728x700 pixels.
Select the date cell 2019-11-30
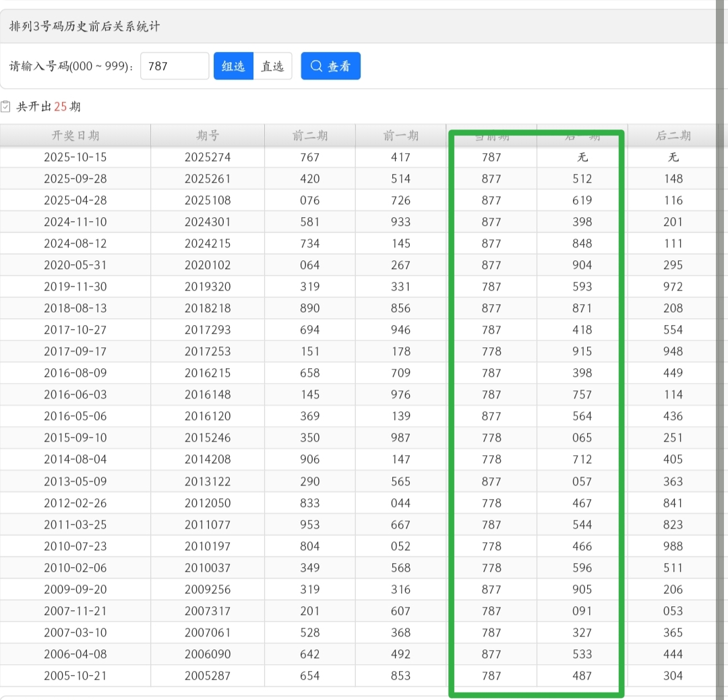click(75, 287)
